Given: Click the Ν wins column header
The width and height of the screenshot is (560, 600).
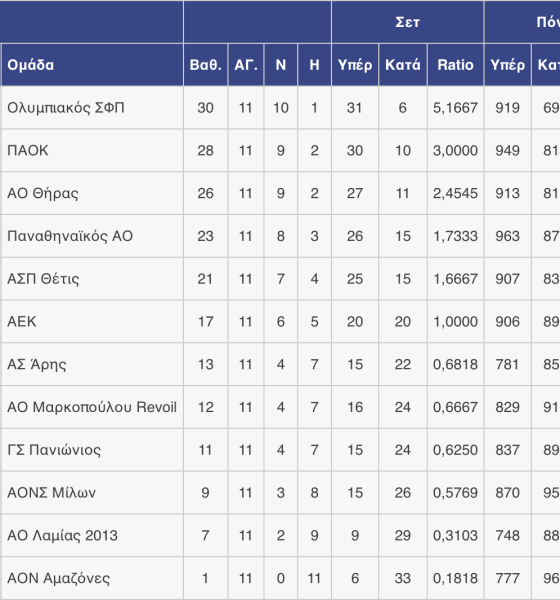Looking at the screenshot, I should click(281, 65).
